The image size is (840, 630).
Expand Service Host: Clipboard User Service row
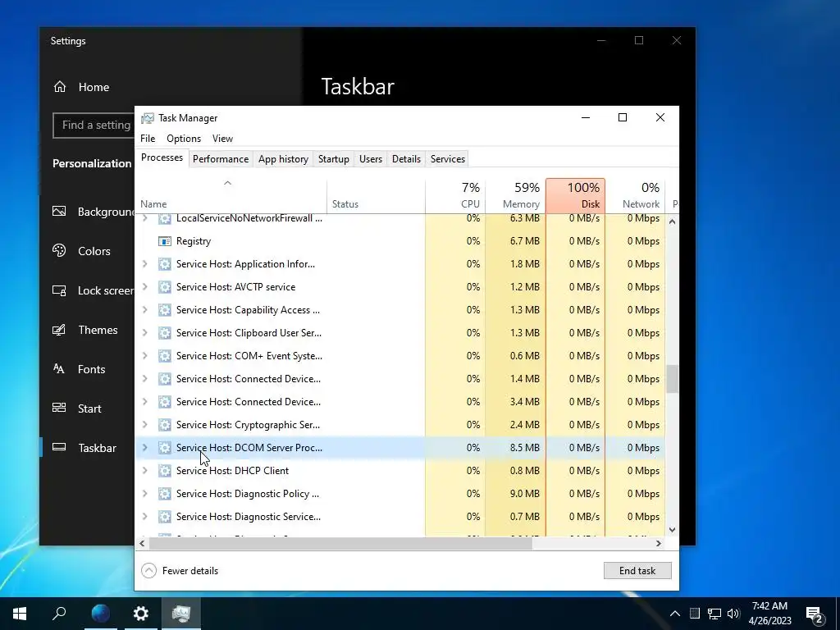point(144,333)
